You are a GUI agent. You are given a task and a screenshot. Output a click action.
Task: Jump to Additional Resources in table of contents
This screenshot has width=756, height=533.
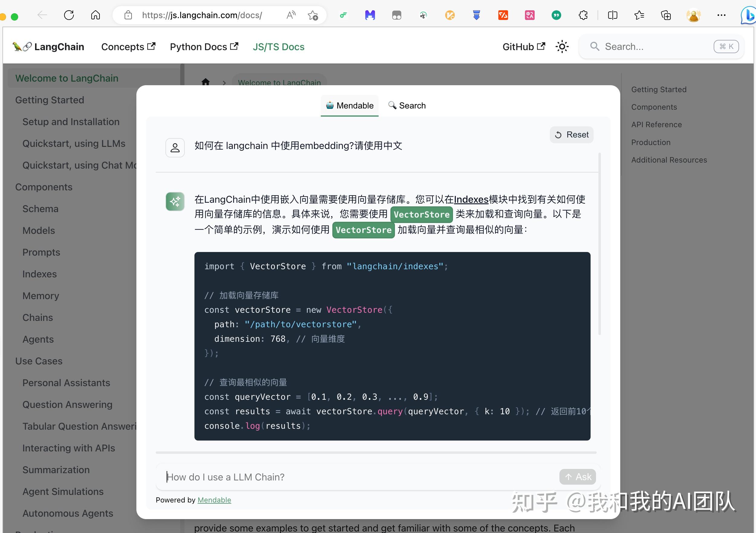pos(669,160)
